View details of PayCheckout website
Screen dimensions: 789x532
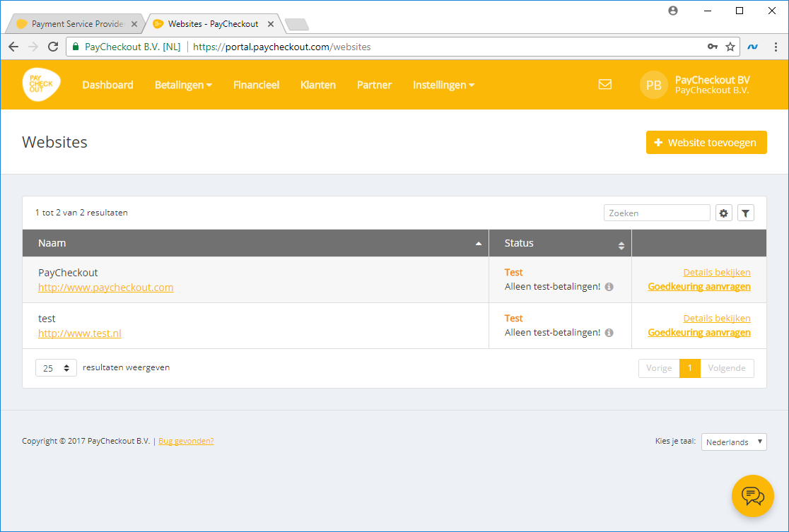click(x=717, y=273)
